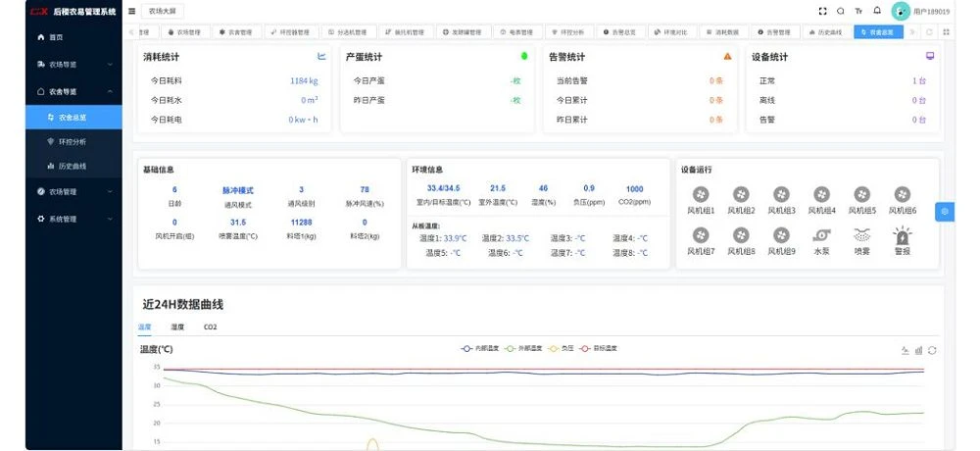Screen dimensions: 980x451
Task: Select the 风机组3 fan icon
Action: [x=781, y=194]
